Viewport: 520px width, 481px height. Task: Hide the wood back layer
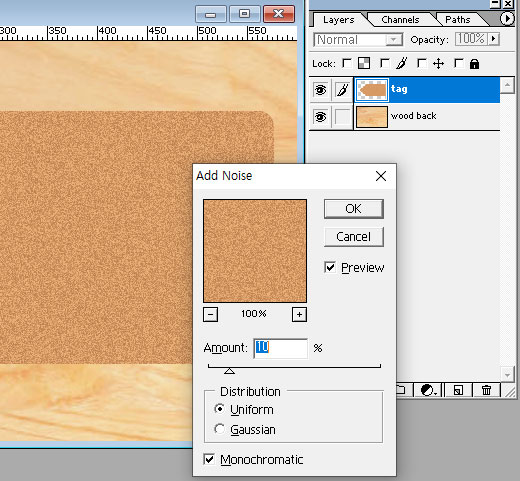320,117
